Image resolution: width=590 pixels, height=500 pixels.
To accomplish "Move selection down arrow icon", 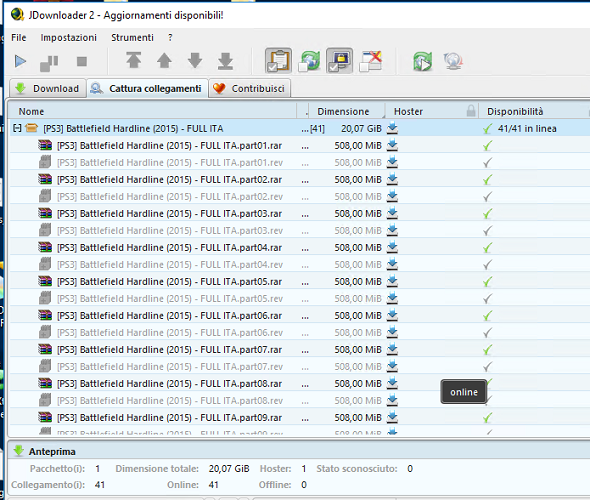I will pos(195,61).
